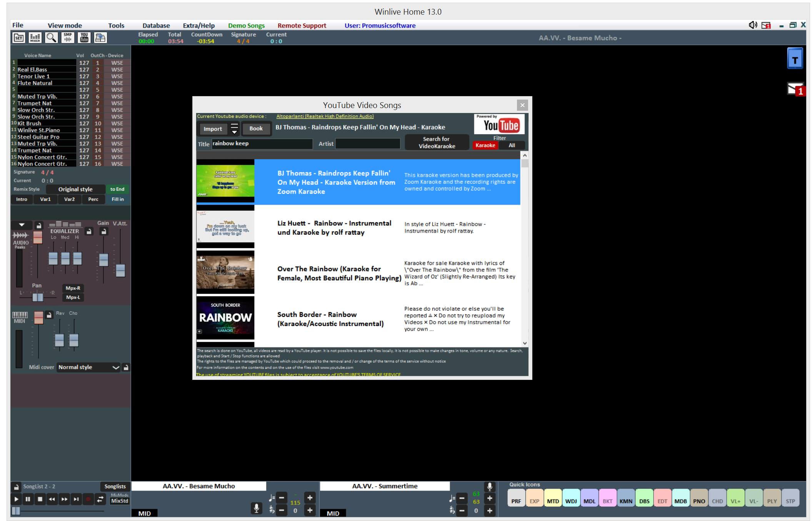Increase tempo with plus beside 115
This screenshot has width=812, height=521.
tap(310, 498)
